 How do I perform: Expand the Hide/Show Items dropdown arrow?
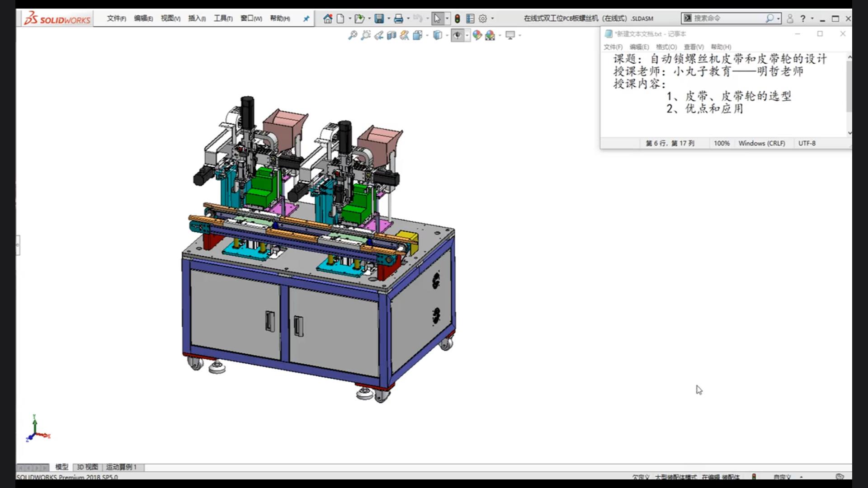click(x=467, y=35)
